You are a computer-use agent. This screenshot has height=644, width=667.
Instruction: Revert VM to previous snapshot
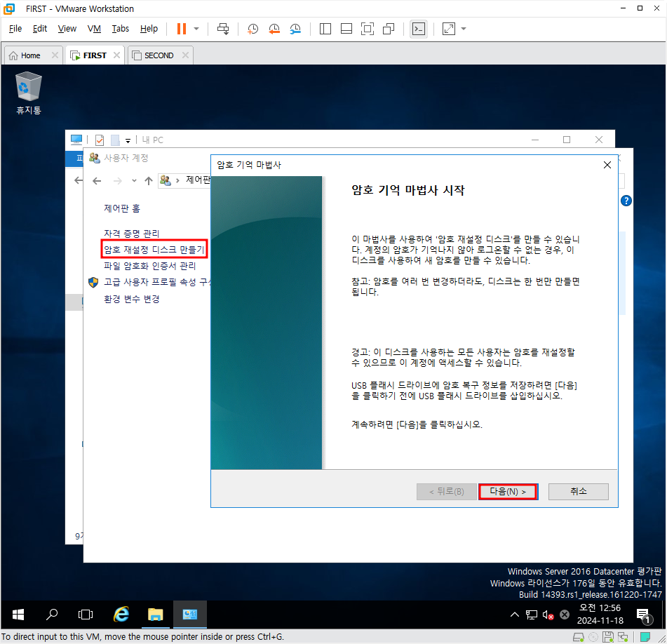point(274,29)
